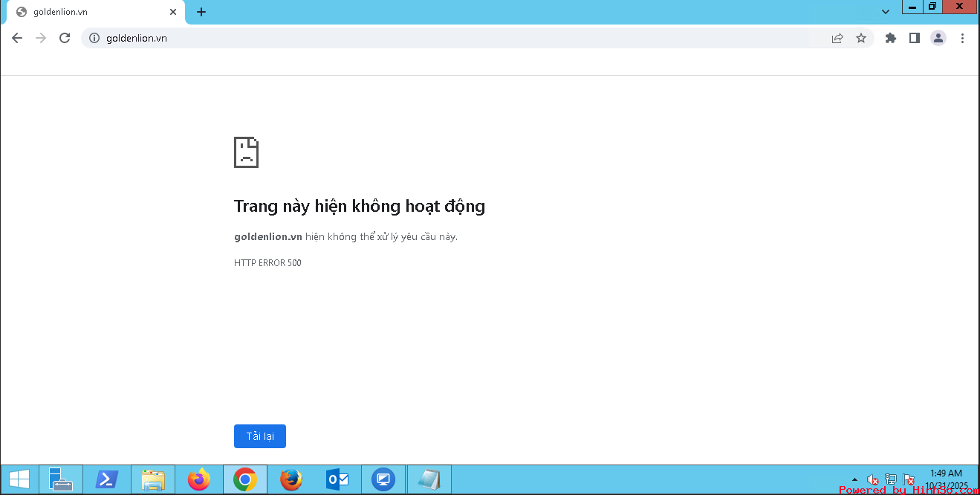
Task: Open Chrome's three-dot menu
Action: [962, 38]
